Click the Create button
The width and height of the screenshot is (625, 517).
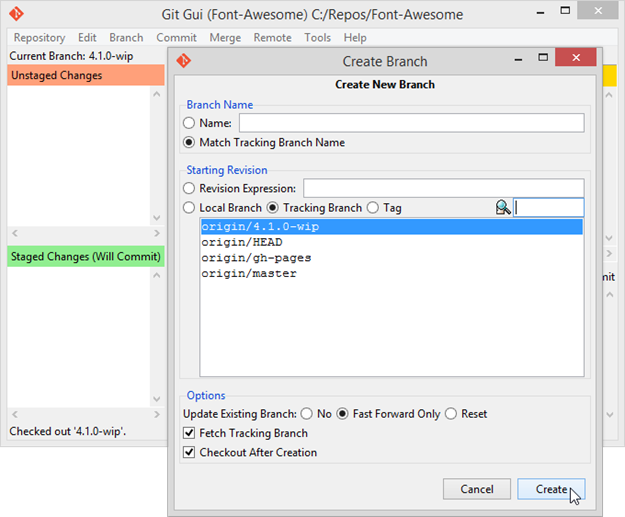click(x=551, y=489)
